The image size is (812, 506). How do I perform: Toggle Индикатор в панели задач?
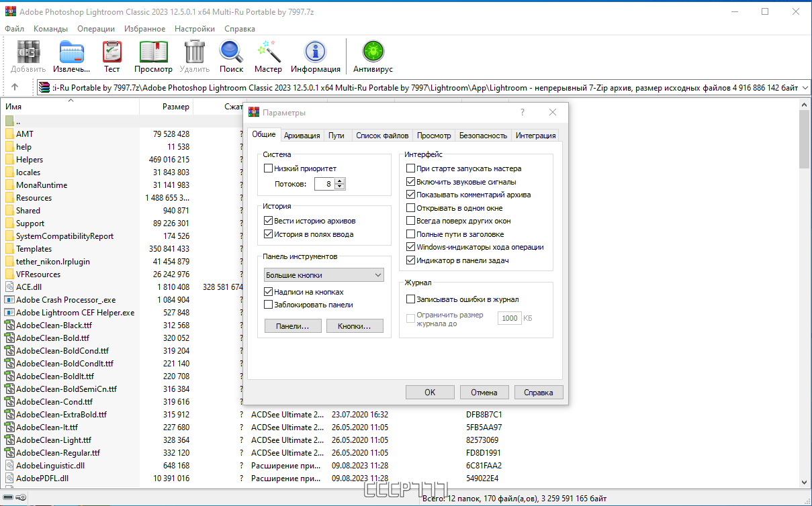pyautogui.click(x=411, y=260)
